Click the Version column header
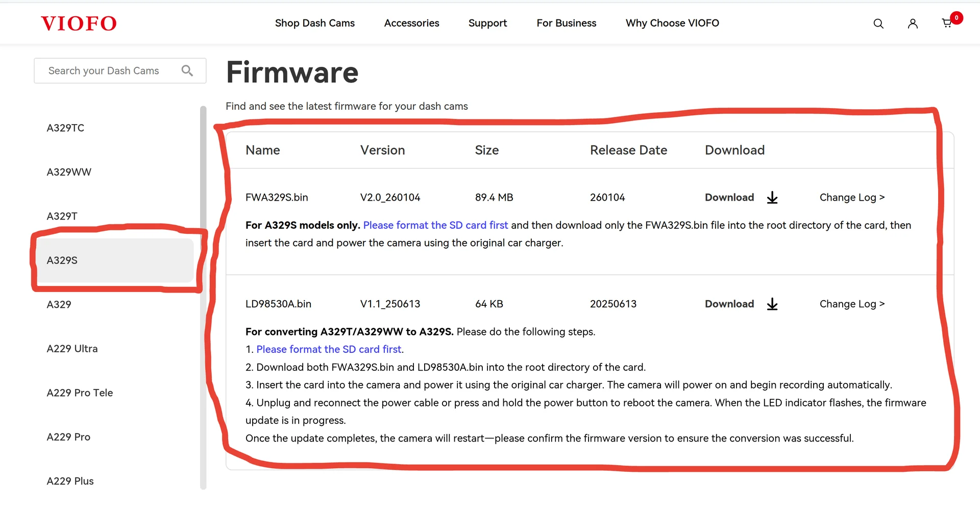 tap(382, 150)
